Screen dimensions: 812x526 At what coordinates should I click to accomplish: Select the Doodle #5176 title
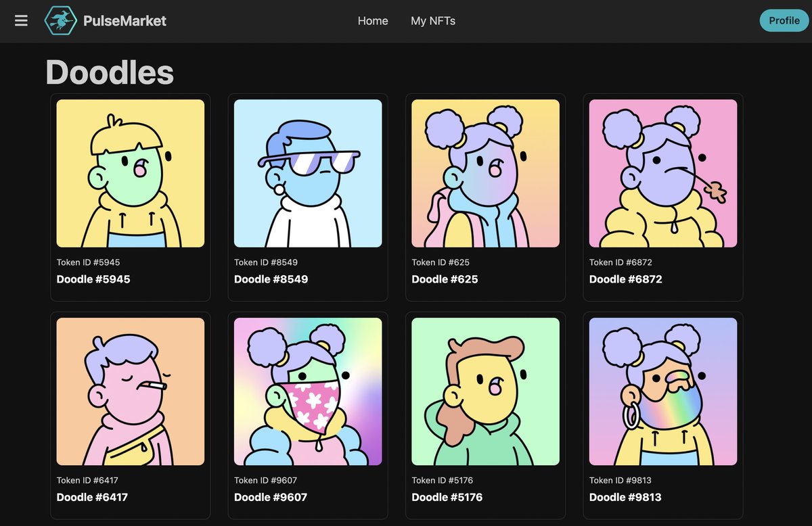[447, 498]
